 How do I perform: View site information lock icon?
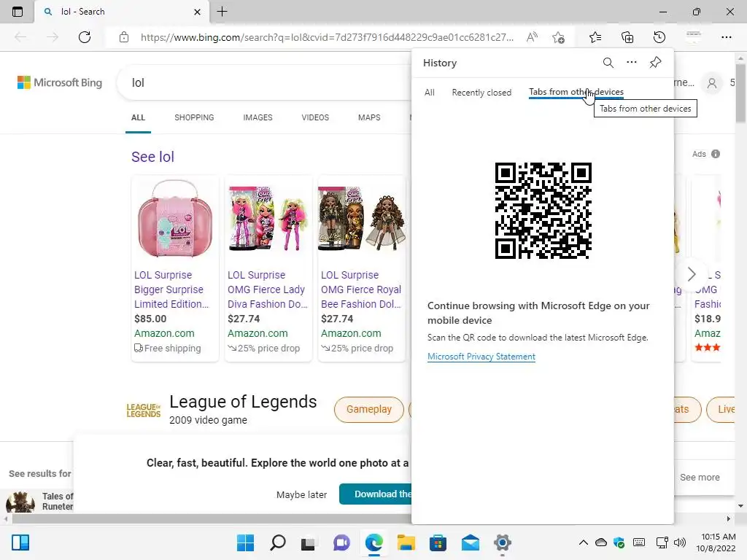(124, 37)
